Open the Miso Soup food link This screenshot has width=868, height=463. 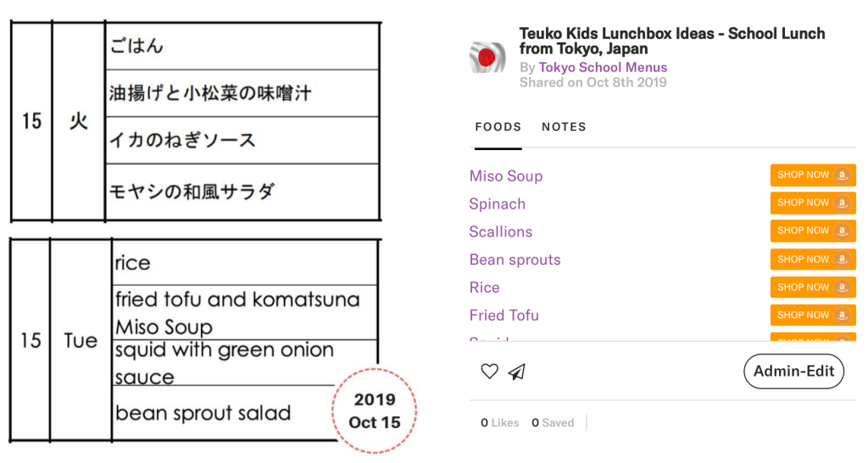(506, 176)
